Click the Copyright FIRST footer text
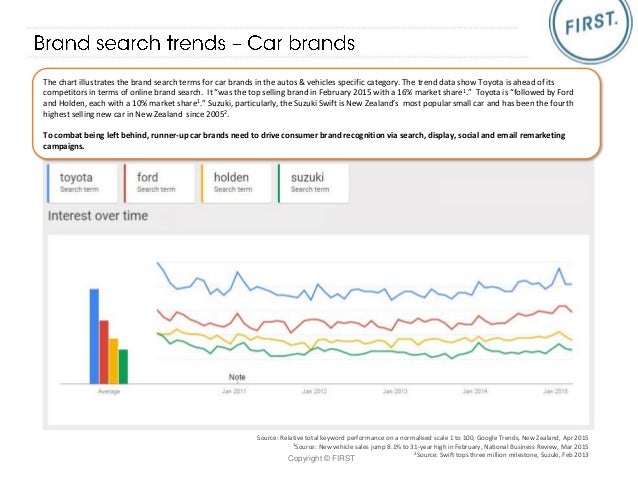Screen dimensions: 638x479 click(321, 458)
